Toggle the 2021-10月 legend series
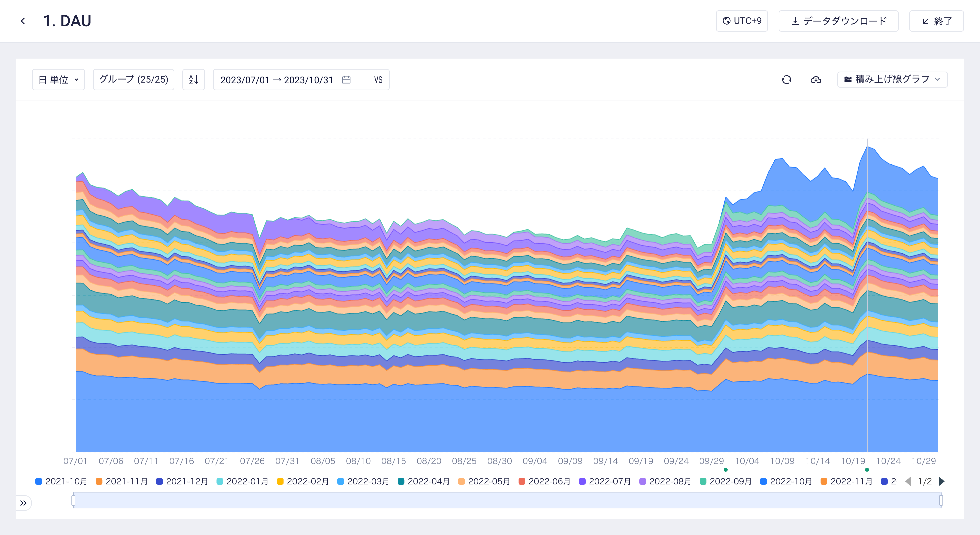980x535 pixels. tap(61, 481)
